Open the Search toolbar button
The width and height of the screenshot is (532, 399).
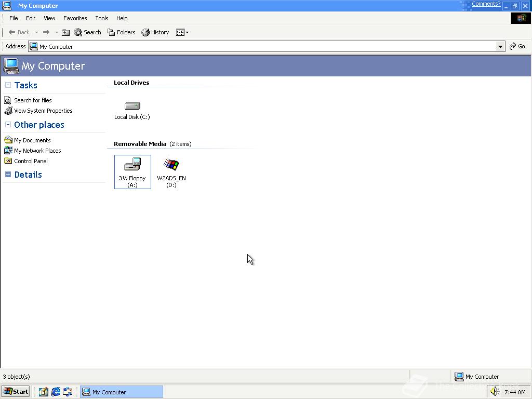click(87, 32)
